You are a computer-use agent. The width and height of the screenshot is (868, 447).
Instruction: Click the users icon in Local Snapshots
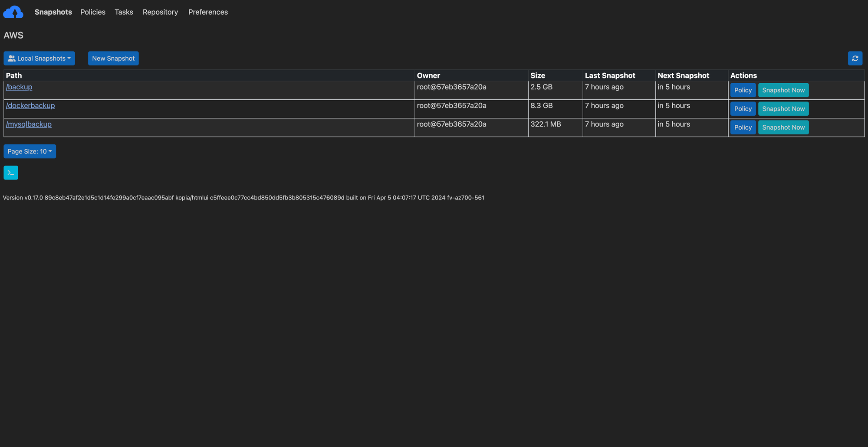(12, 58)
